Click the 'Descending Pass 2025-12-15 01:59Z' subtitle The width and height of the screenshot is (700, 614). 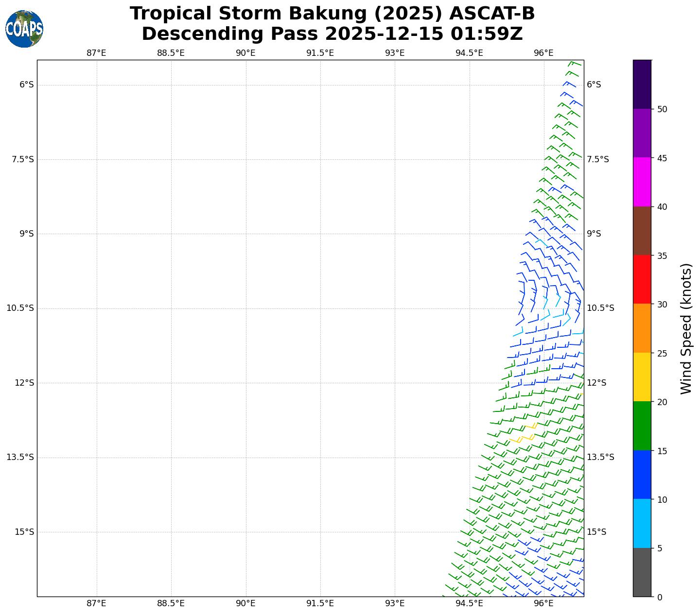(x=332, y=34)
